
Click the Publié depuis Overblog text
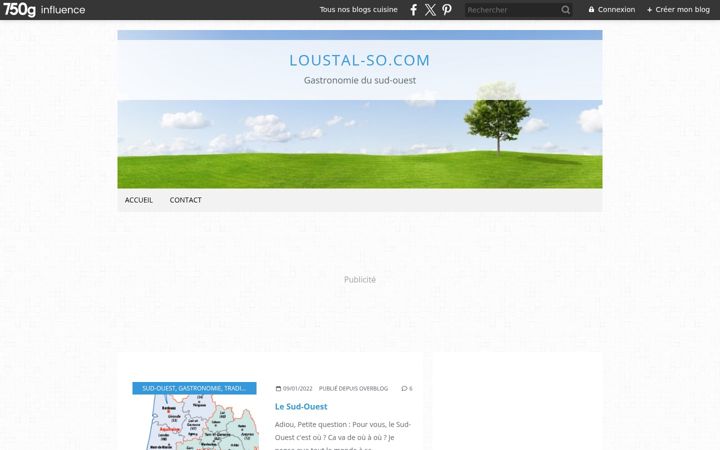point(353,388)
